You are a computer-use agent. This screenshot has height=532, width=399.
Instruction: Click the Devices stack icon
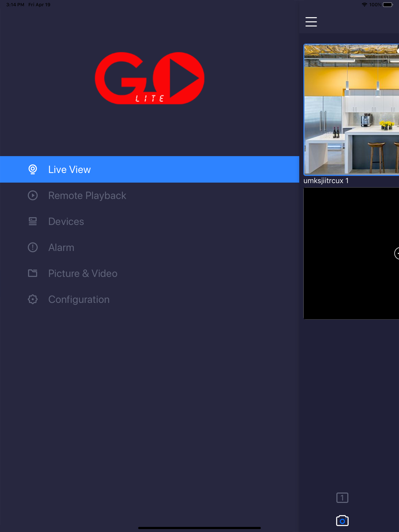(x=33, y=221)
